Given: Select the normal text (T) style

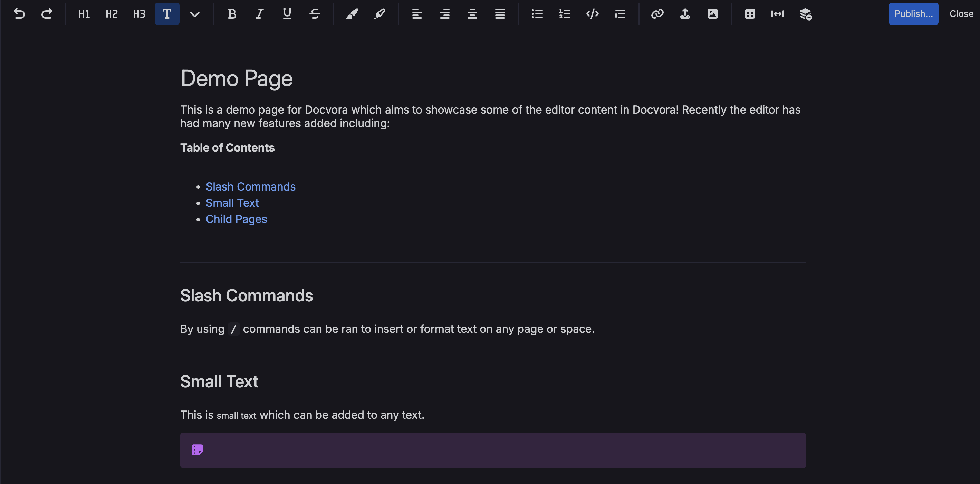Looking at the screenshot, I should click(167, 14).
